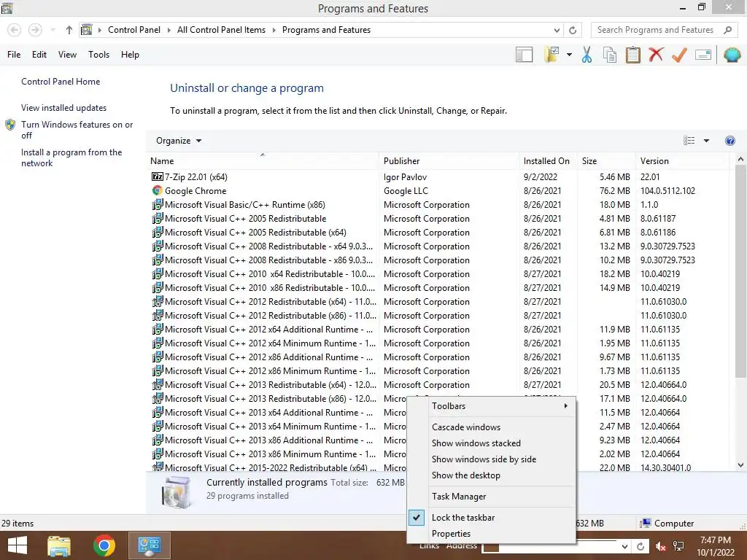This screenshot has height=560, width=747.
Task: Toggle the navigation pane toolbar icon
Action: 524,55
